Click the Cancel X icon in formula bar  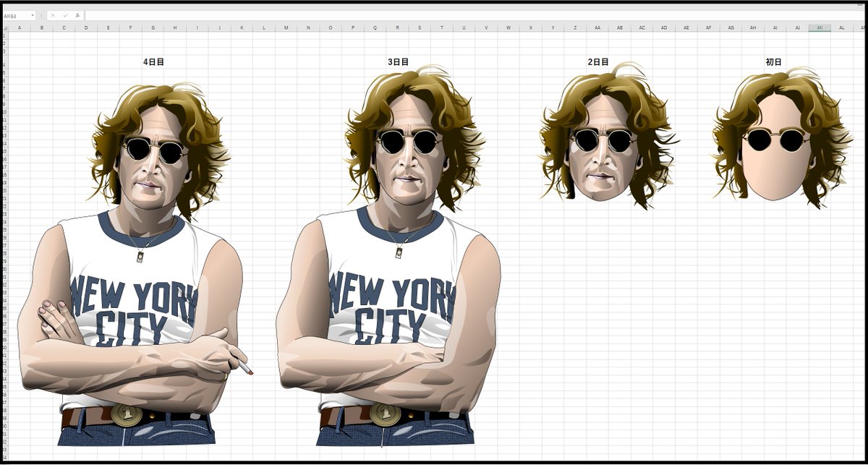52,15
